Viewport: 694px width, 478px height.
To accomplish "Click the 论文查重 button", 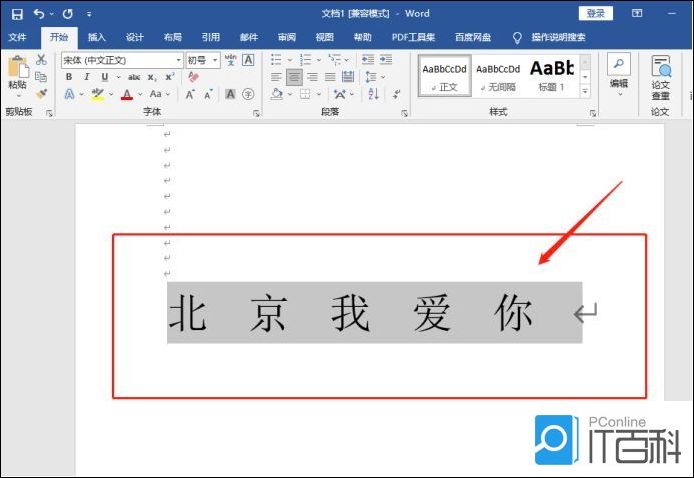I will 660,78.
